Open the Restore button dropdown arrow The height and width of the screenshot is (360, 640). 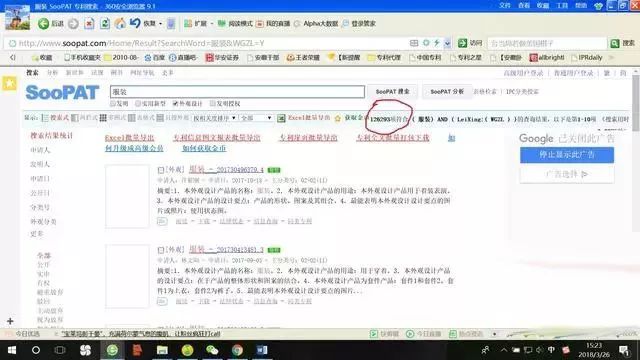point(160,24)
